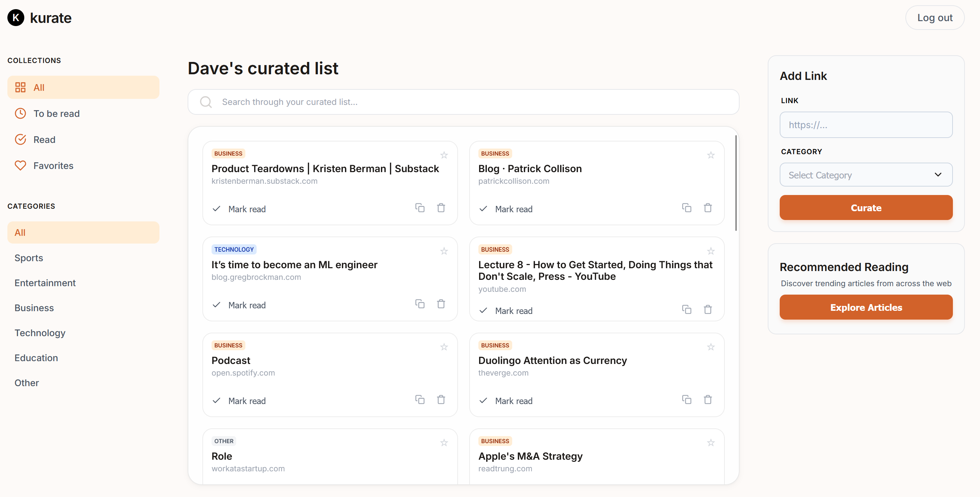Click the clock icon beside To be read
The image size is (980, 497).
point(20,113)
